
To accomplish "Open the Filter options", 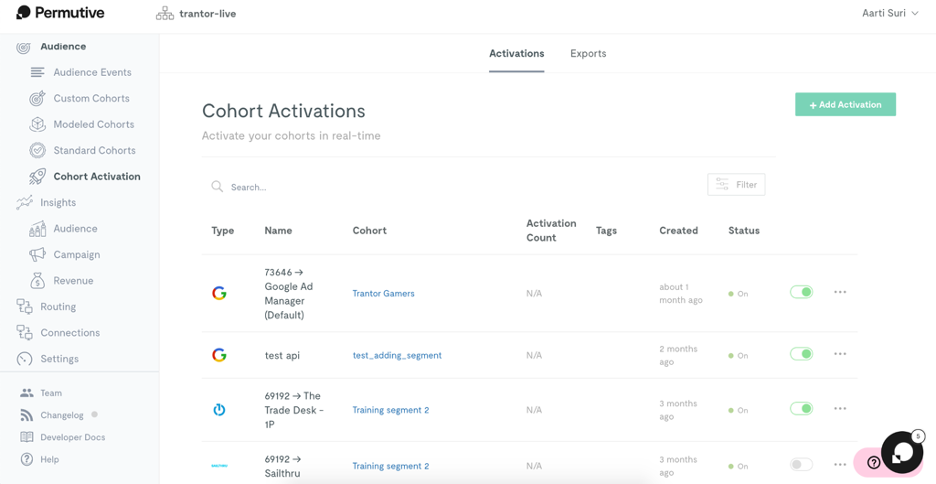I will pos(736,184).
